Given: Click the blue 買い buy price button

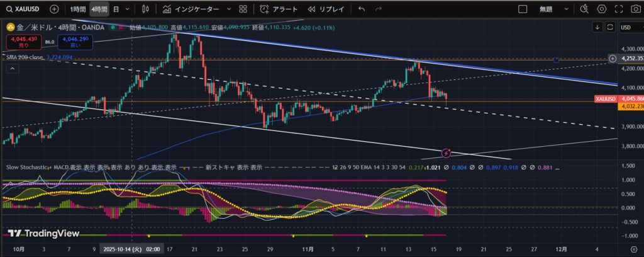Looking at the screenshot, I should tap(75, 42).
